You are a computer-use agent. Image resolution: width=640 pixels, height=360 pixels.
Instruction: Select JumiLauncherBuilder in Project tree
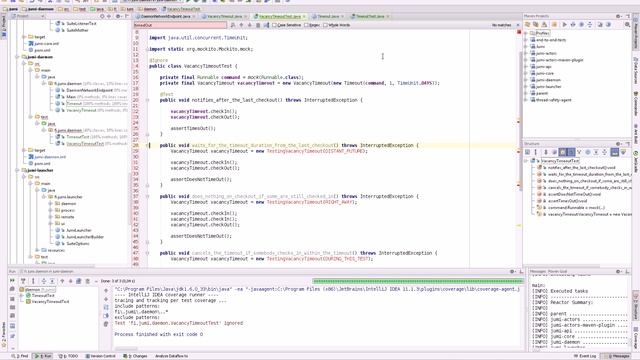(85, 237)
